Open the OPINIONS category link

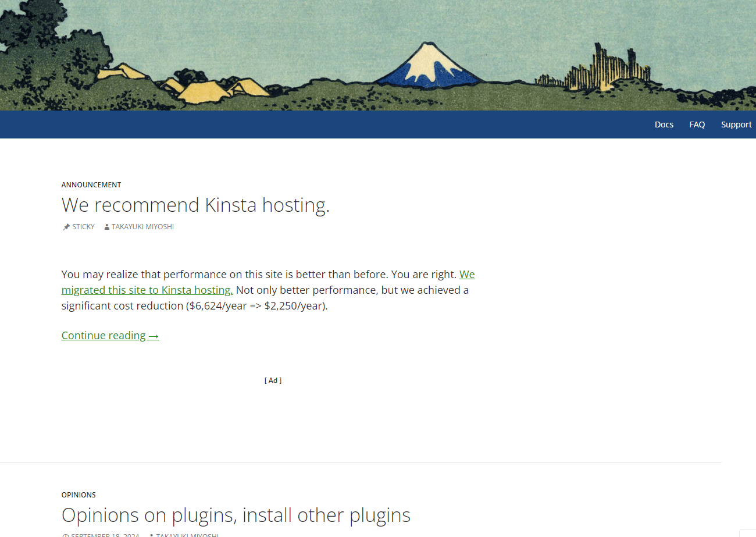tap(79, 495)
